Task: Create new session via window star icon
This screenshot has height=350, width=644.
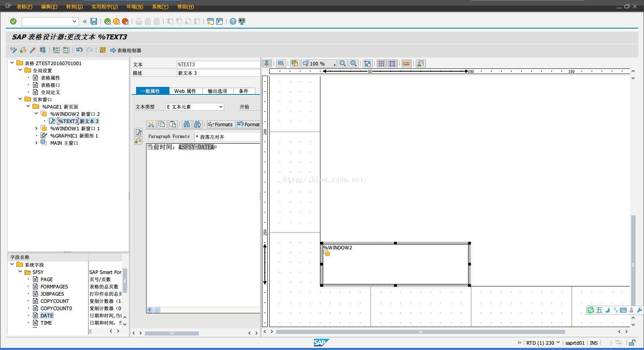Action: (210, 21)
